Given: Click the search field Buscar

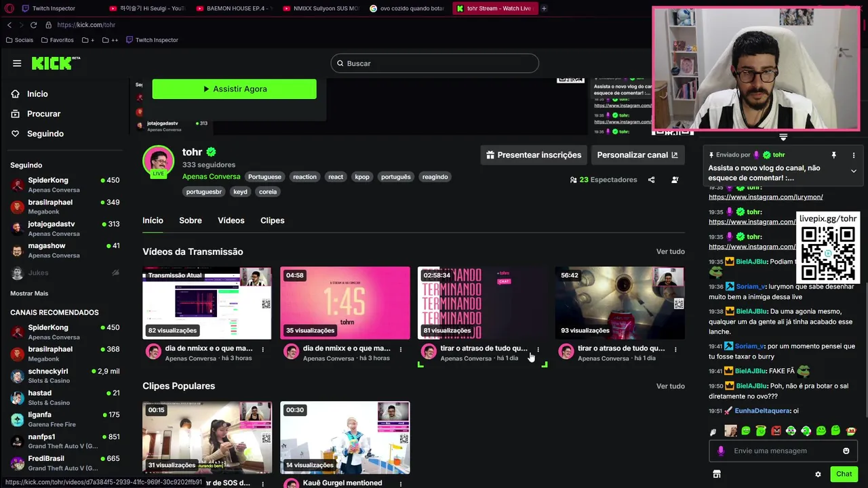Looking at the screenshot, I should [x=435, y=64].
